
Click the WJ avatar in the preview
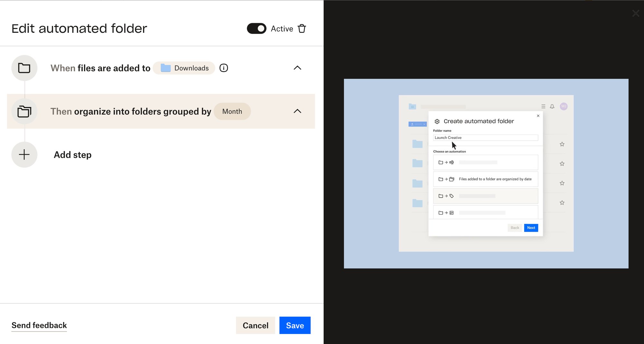click(x=563, y=107)
